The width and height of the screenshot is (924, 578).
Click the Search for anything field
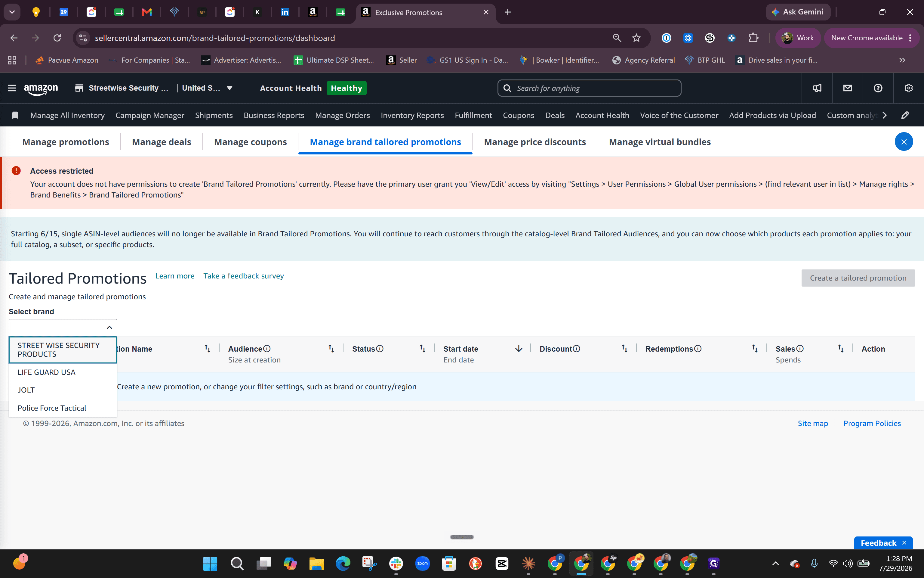coord(589,88)
